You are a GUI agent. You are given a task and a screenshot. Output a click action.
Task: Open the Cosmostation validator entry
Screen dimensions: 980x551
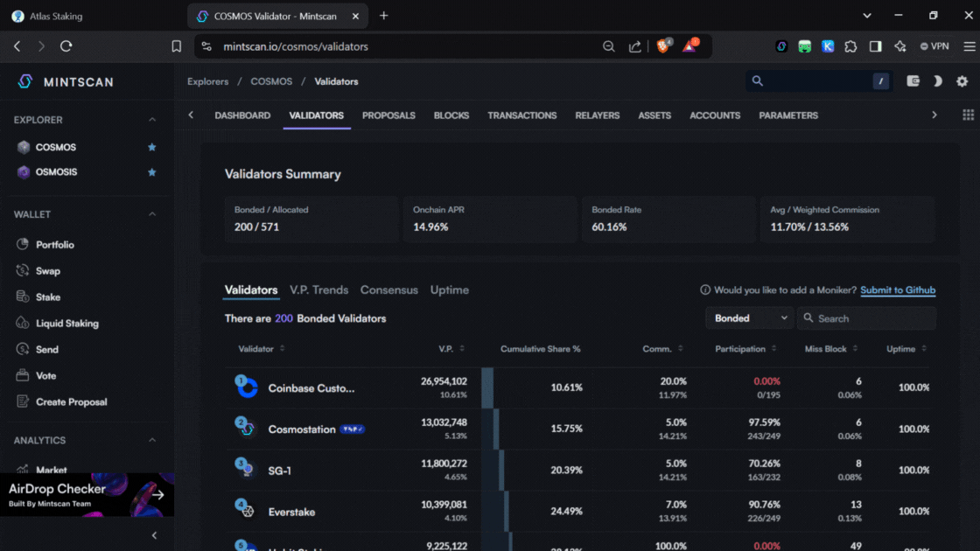pyautogui.click(x=301, y=429)
